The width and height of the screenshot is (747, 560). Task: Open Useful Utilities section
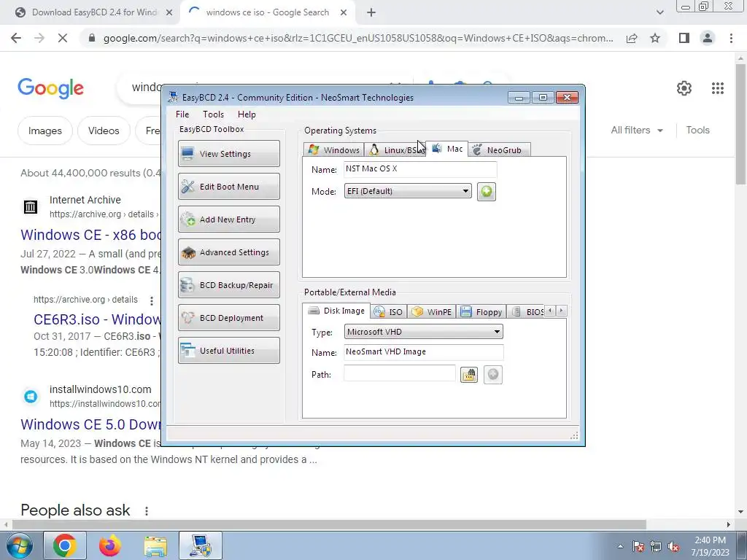coord(228,351)
